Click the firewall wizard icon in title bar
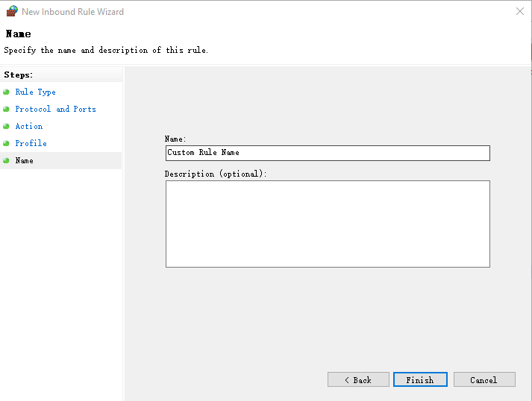Screen dimensions: 532x401 pyautogui.click(x=11, y=11)
